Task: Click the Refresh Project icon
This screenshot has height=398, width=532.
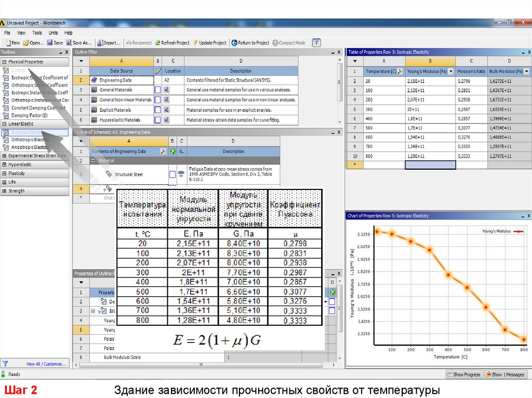Action: [157, 43]
